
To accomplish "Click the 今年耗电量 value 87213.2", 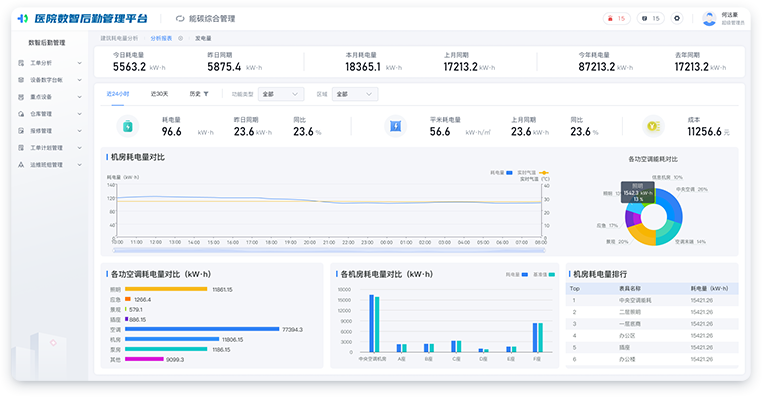I will (597, 67).
